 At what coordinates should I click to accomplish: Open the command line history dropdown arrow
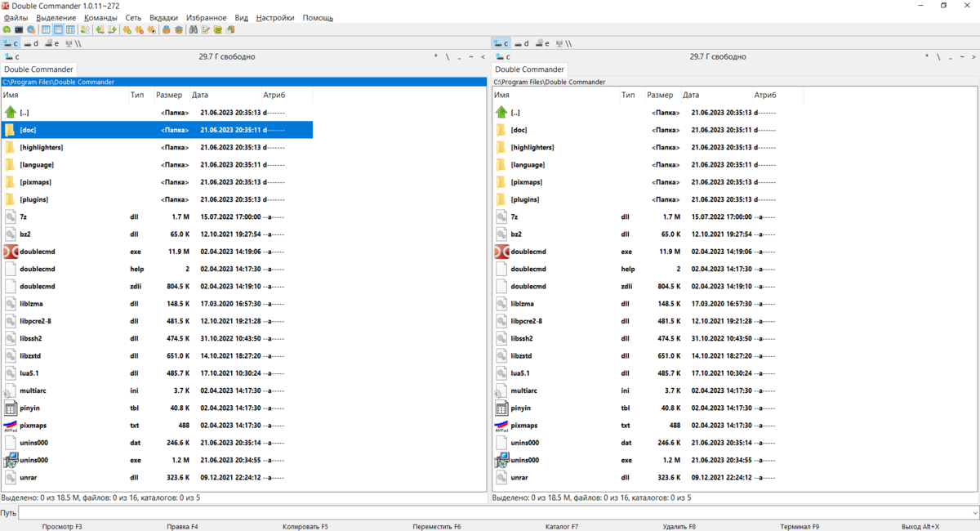pyautogui.click(x=973, y=513)
